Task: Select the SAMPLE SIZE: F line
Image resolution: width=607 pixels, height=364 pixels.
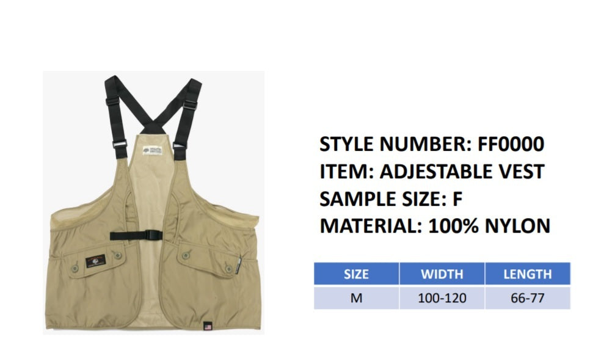Action: pos(391,199)
